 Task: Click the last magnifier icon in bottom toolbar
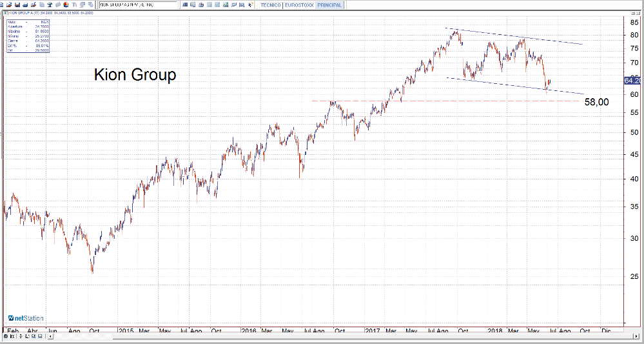click(40, 336)
